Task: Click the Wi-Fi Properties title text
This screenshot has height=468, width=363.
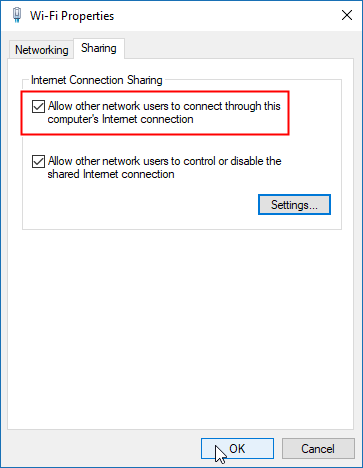Action: (x=72, y=16)
